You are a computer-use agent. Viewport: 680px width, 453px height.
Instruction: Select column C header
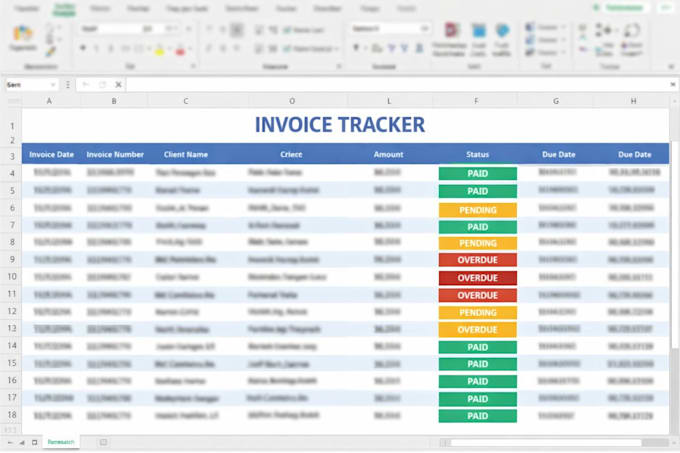tap(186, 101)
